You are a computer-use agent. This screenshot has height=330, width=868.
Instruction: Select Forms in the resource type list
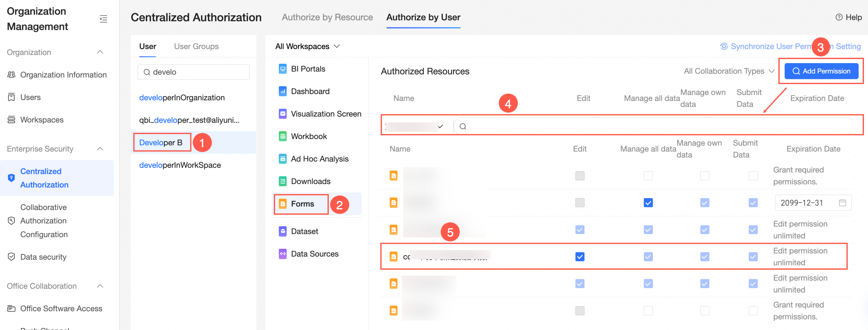(317, 204)
